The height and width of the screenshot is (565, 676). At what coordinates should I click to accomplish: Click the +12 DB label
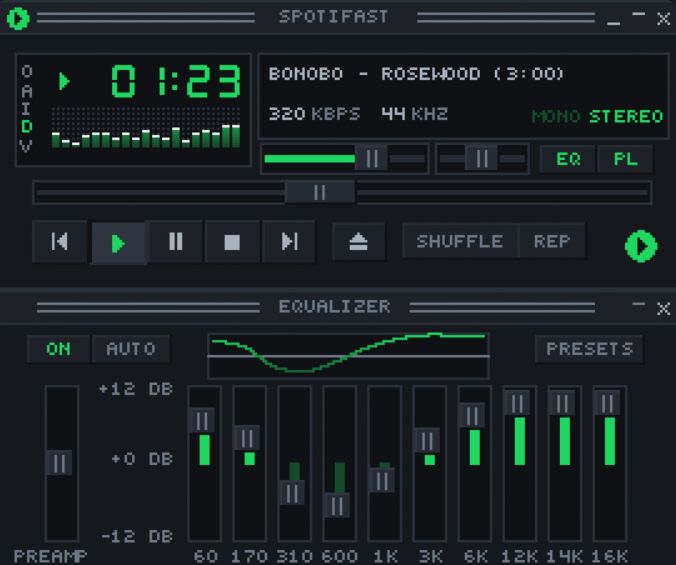(136, 389)
